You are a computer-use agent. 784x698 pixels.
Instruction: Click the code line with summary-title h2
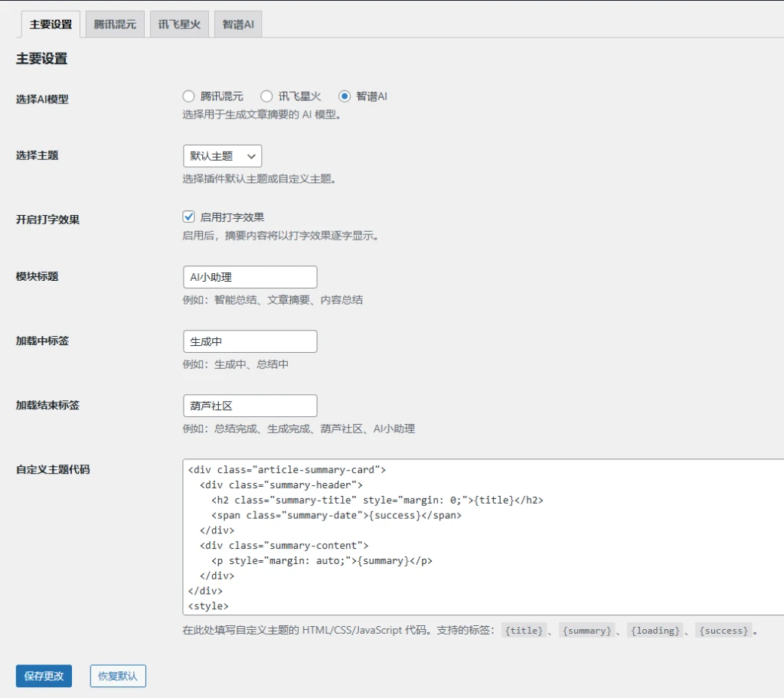(x=377, y=500)
